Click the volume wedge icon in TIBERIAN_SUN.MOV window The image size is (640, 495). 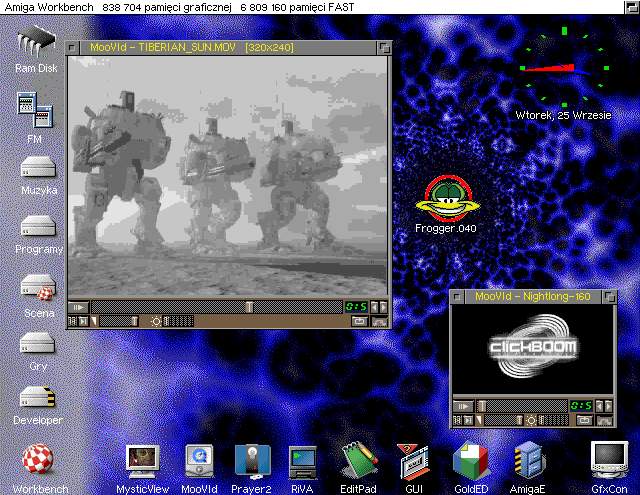[x=94, y=322]
